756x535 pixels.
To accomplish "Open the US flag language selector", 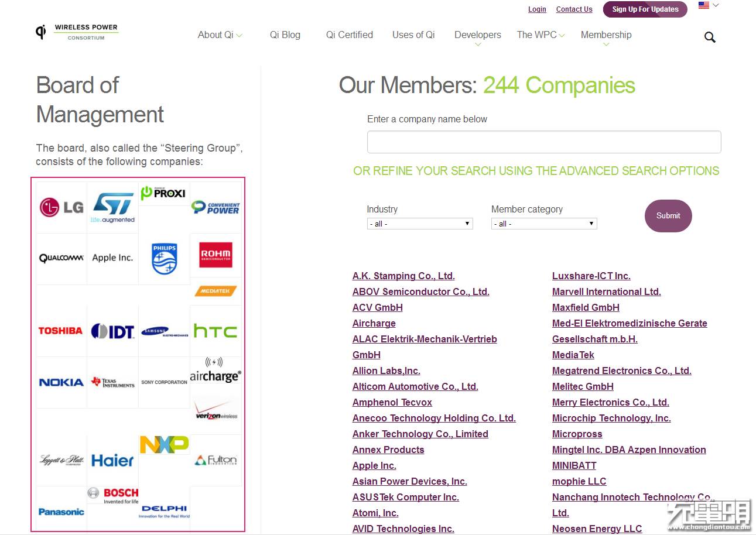I will (x=709, y=5).
